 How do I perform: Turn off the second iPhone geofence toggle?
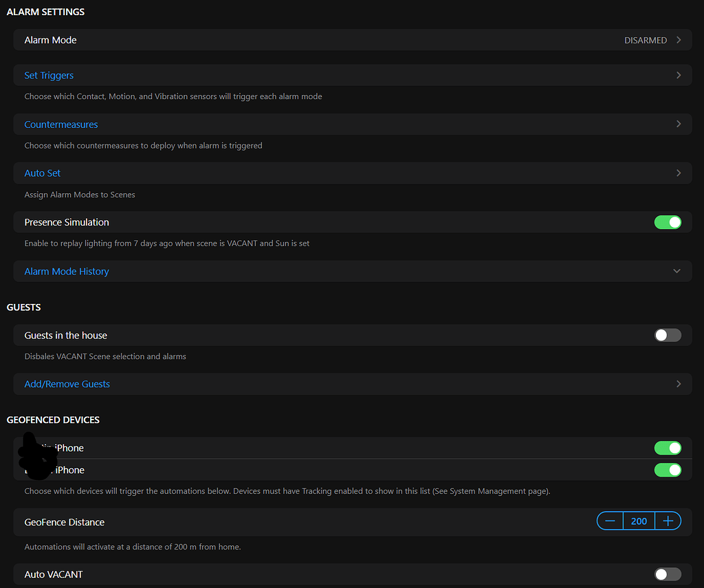(x=668, y=470)
